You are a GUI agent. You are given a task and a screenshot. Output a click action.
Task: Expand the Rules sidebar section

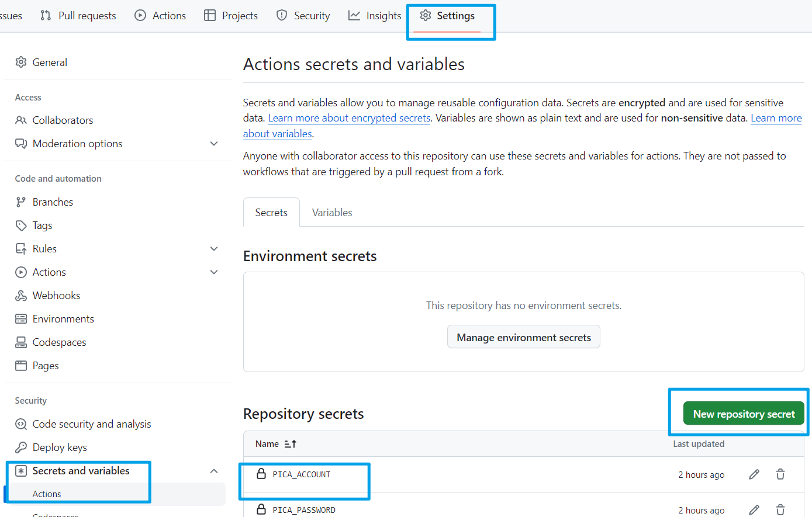(x=214, y=249)
